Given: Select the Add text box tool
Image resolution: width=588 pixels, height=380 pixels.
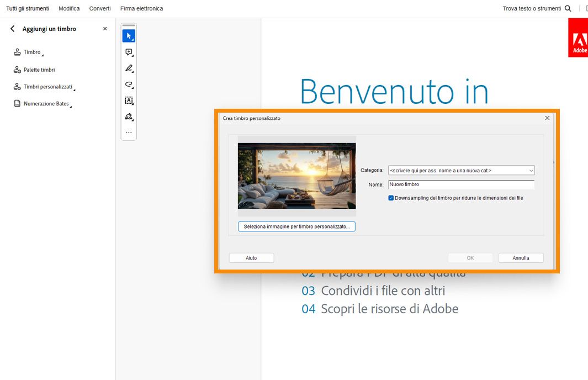Looking at the screenshot, I should [128, 101].
